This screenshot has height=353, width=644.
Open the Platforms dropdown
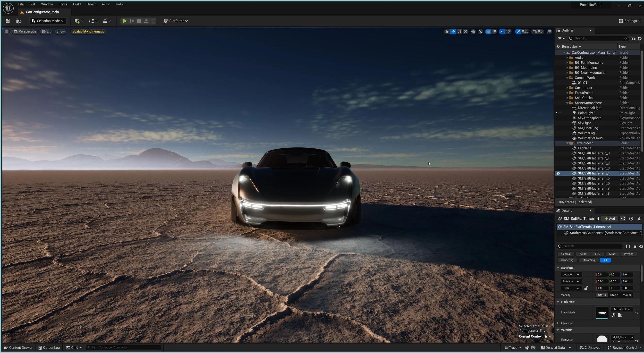[176, 21]
